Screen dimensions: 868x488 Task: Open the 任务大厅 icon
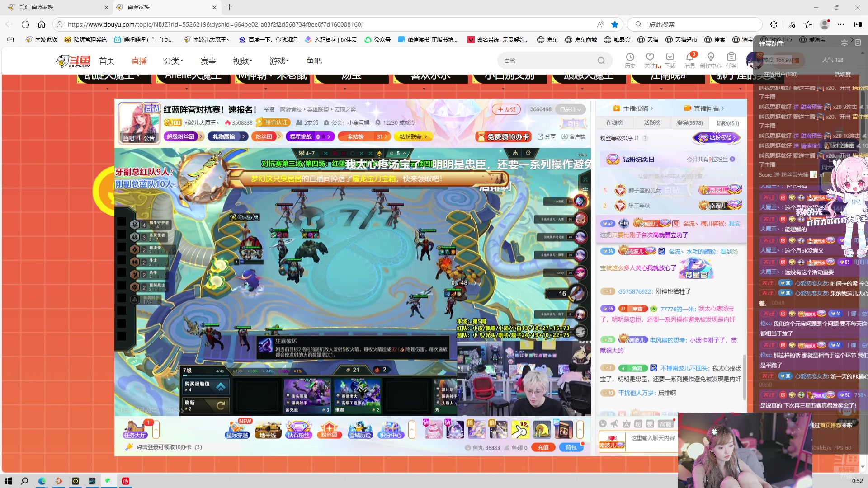coord(135,429)
